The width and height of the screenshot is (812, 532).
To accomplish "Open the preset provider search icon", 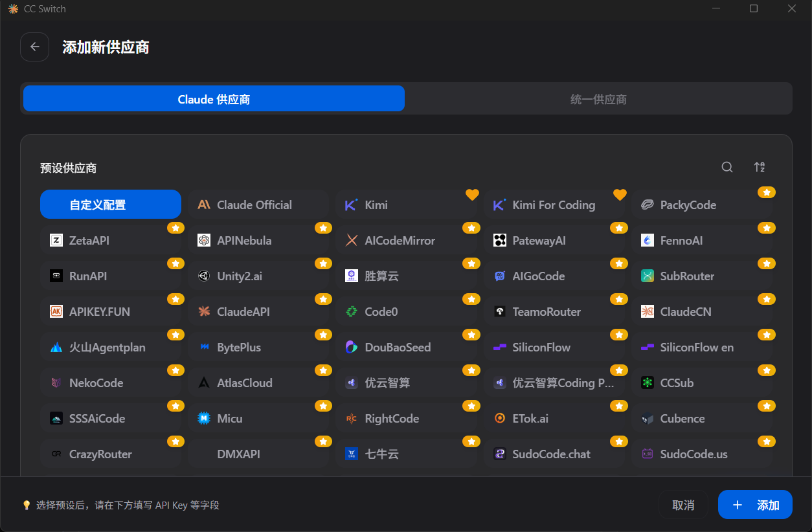I will point(727,167).
